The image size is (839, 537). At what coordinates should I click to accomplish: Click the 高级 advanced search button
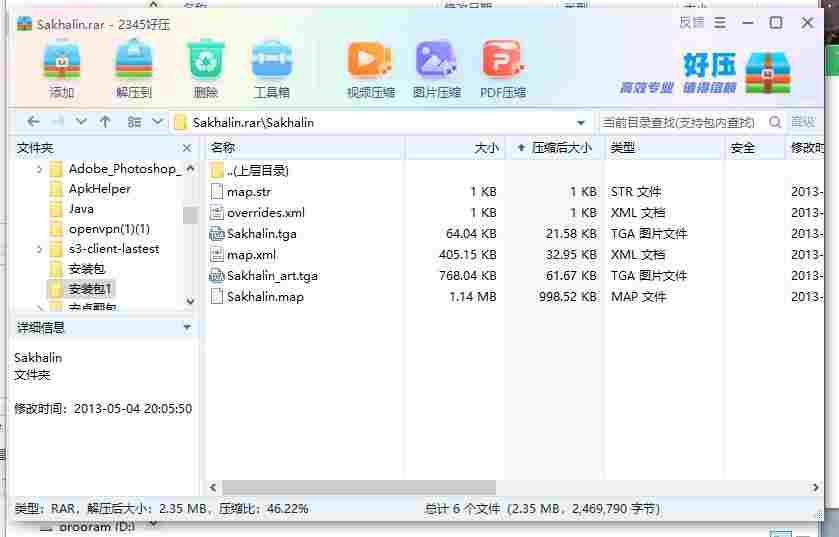(x=803, y=122)
